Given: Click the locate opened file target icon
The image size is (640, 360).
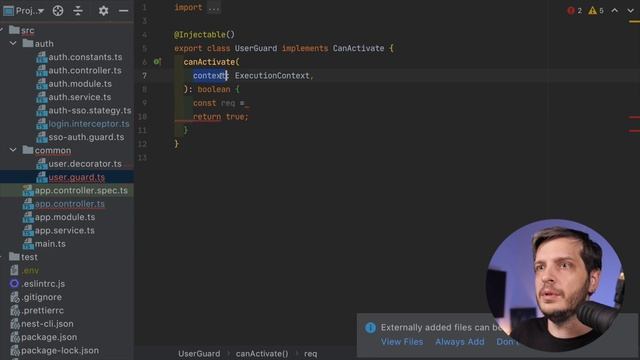Looking at the screenshot, I should pos(58,11).
